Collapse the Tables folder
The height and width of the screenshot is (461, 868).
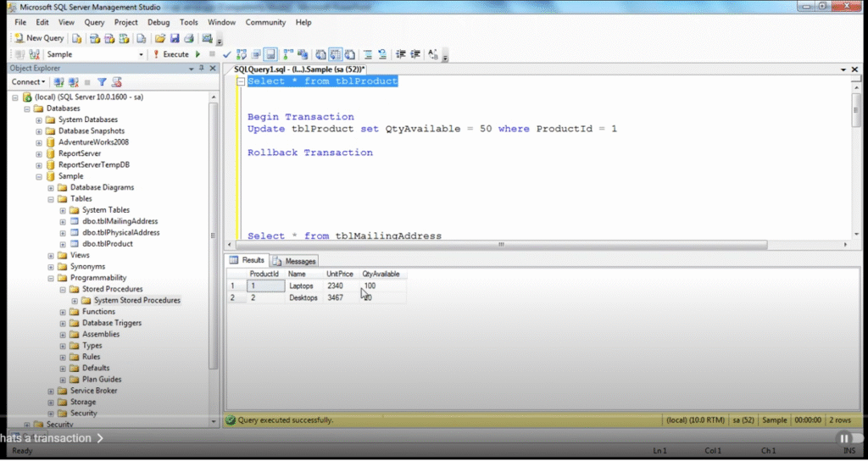(x=51, y=199)
